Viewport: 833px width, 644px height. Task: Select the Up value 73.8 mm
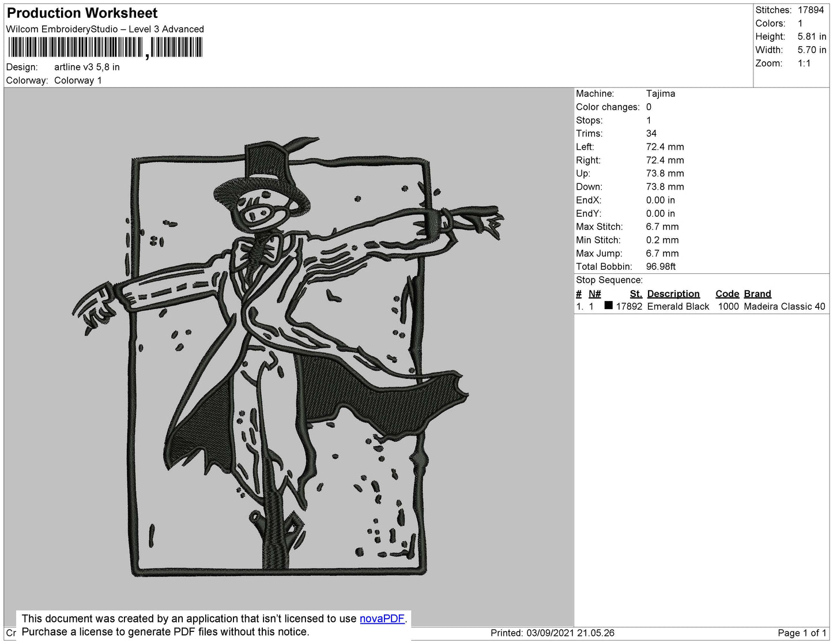point(665,173)
